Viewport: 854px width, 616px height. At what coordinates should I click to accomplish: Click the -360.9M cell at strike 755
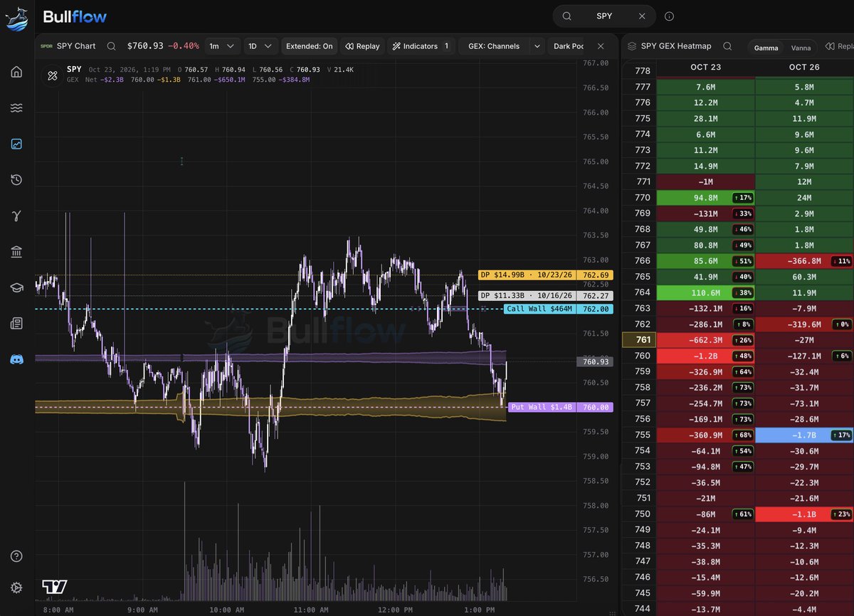[x=705, y=435]
